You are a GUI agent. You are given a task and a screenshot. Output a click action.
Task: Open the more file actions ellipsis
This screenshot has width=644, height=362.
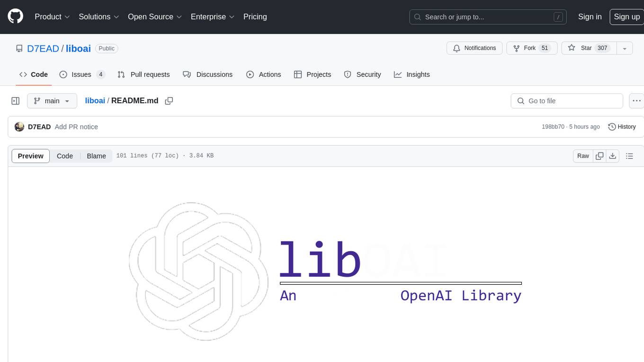(636, 101)
